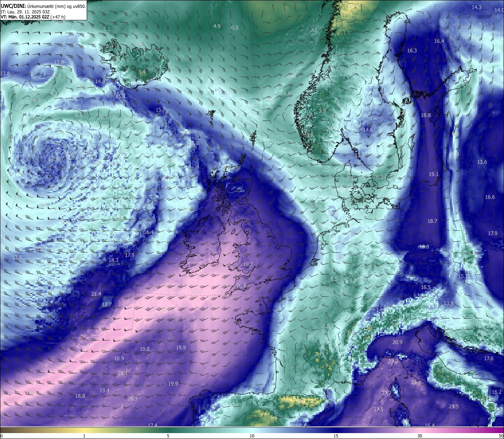Click the 17.8 value west of Ireland
504x439 pixels.
click(x=130, y=255)
